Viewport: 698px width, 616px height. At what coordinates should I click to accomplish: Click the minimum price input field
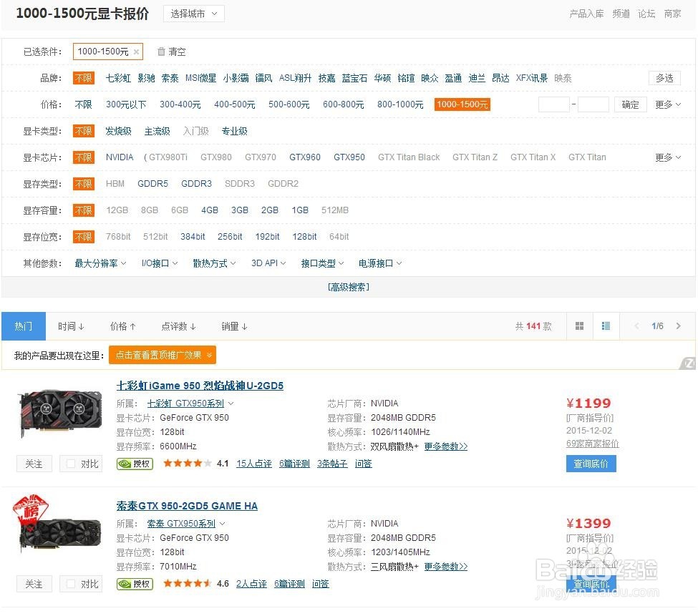[x=554, y=104]
